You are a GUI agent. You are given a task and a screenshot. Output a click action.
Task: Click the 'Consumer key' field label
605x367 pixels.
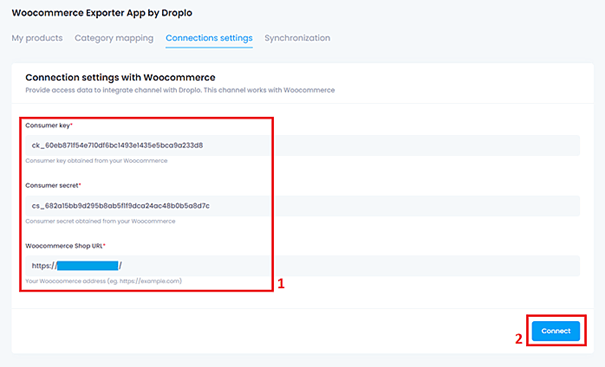point(49,125)
